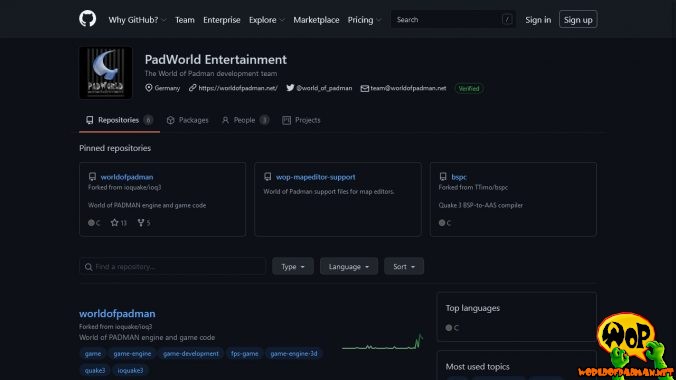
Task: Click the game topic tag
Action: click(93, 354)
